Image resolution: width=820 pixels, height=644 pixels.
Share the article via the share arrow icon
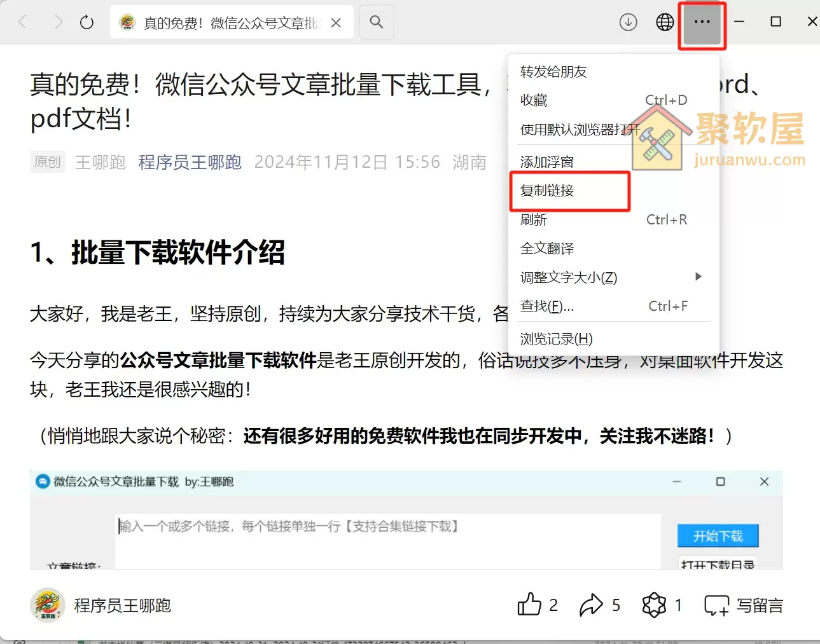coord(592,605)
